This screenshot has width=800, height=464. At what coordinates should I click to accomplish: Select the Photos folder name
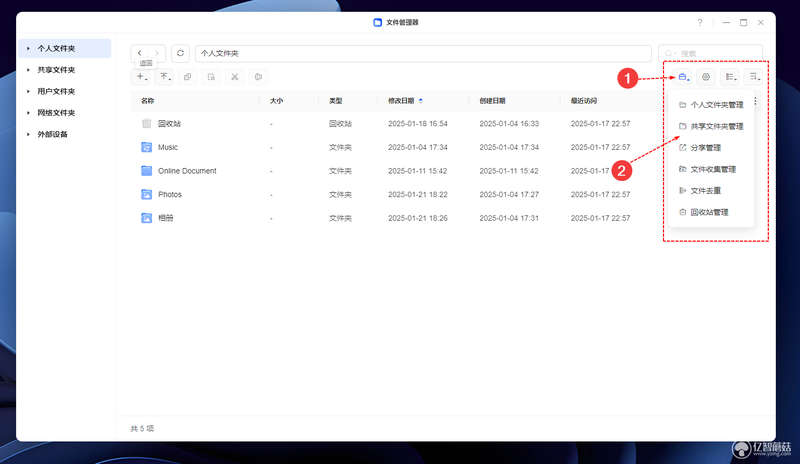click(170, 194)
